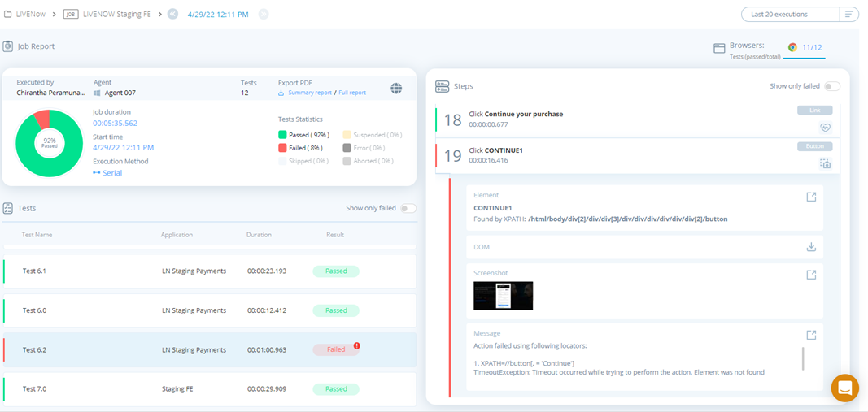Image resolution: width=868 pixels, height=412 pixels.
Task: Click the 92% Passed donut chart
Action: point(50,143)
